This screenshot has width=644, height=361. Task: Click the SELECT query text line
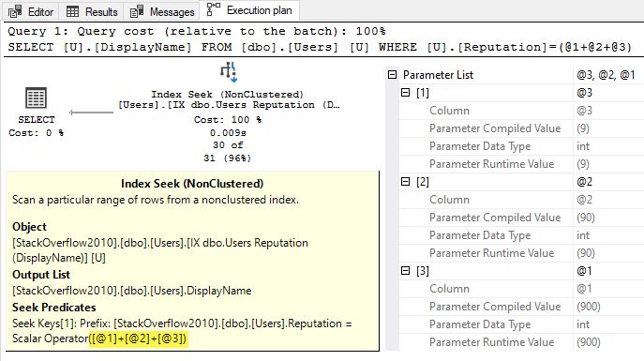tap(320, 47)
